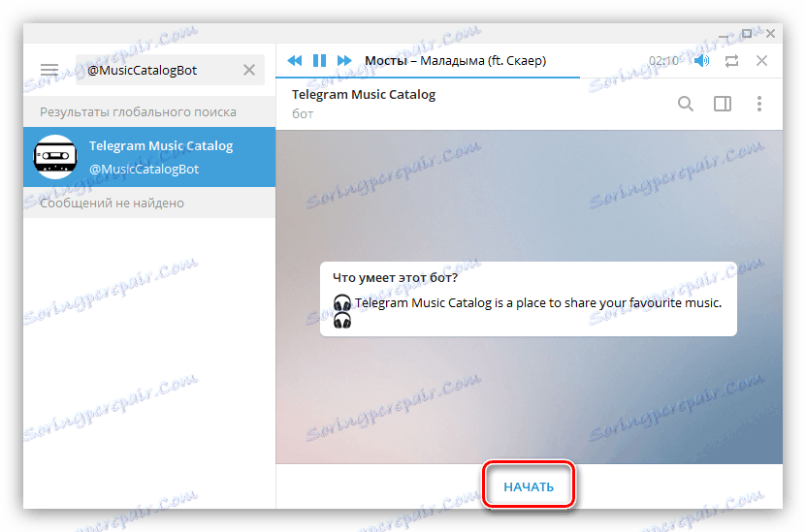Search within this chat
The width and height of the screenshot is (806, 532).
(x=685, y=104)
